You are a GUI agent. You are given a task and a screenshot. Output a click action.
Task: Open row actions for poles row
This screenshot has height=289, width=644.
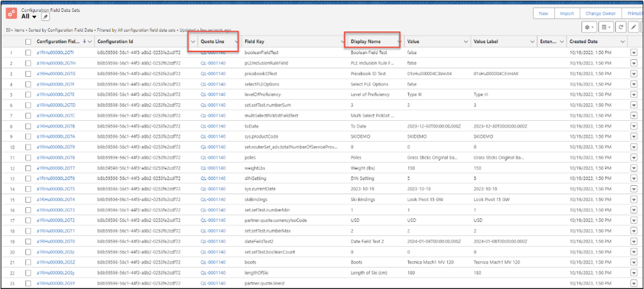coord(633,157)
